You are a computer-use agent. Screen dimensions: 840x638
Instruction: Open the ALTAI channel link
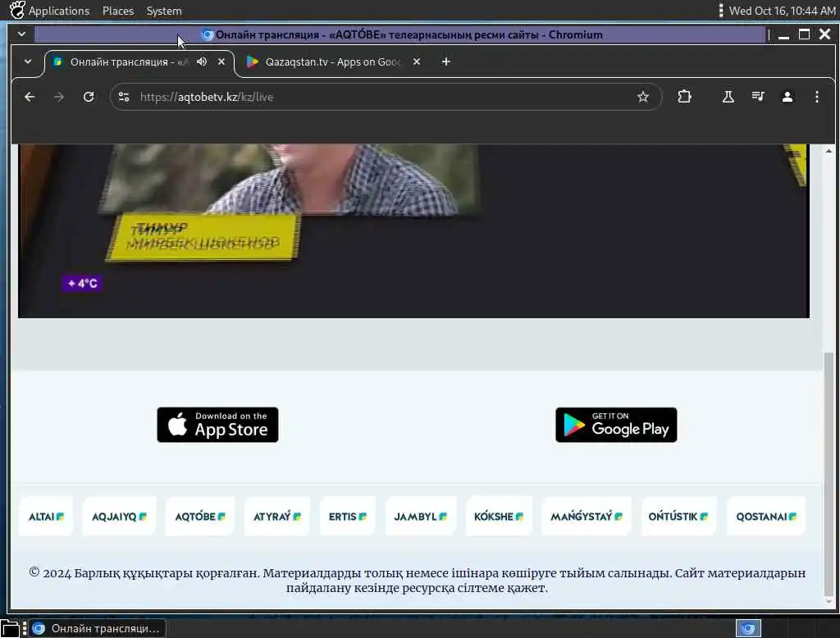pos(46,517)
